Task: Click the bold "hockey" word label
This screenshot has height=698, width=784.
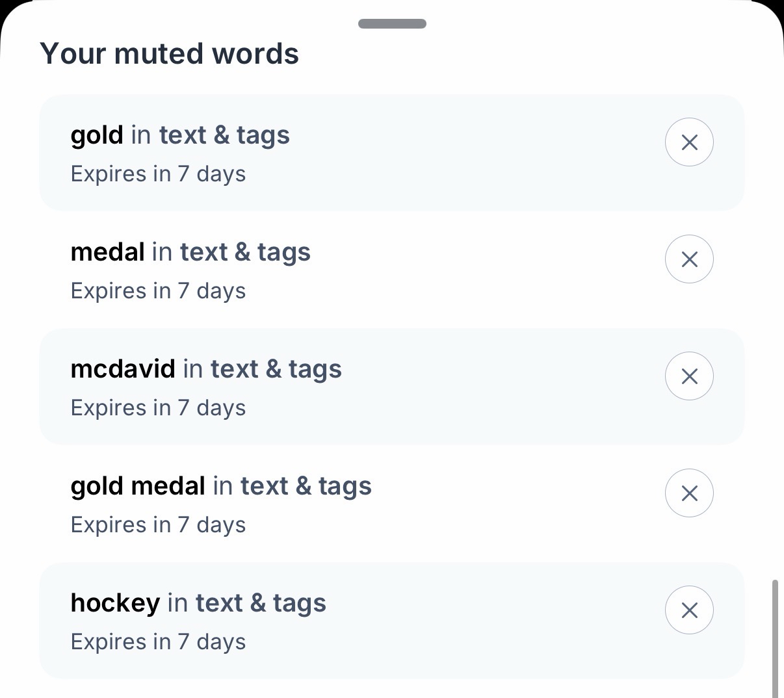Action: (115, 603)
